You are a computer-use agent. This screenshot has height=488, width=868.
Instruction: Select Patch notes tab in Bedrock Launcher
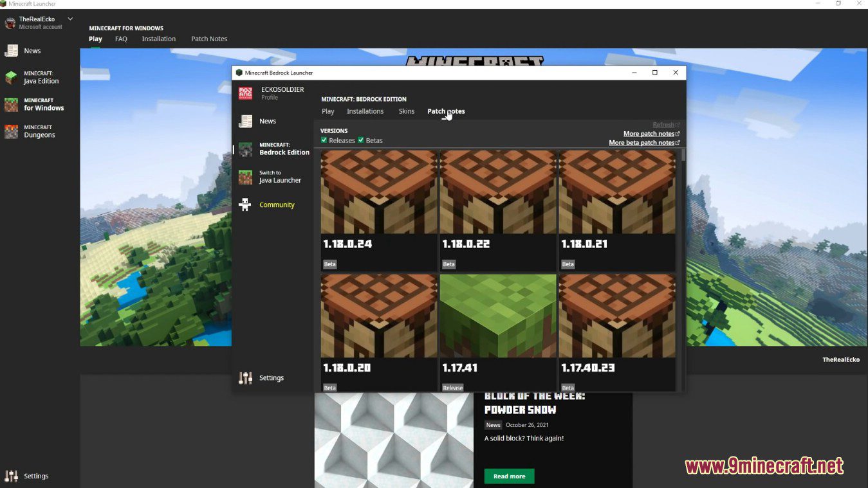pyautogui.click(x=446, y=111)
